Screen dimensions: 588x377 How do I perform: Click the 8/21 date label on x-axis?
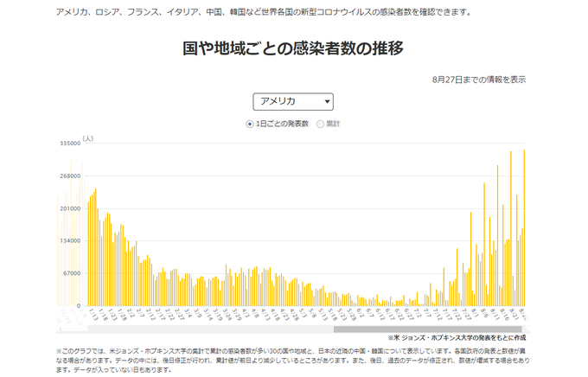514,315
